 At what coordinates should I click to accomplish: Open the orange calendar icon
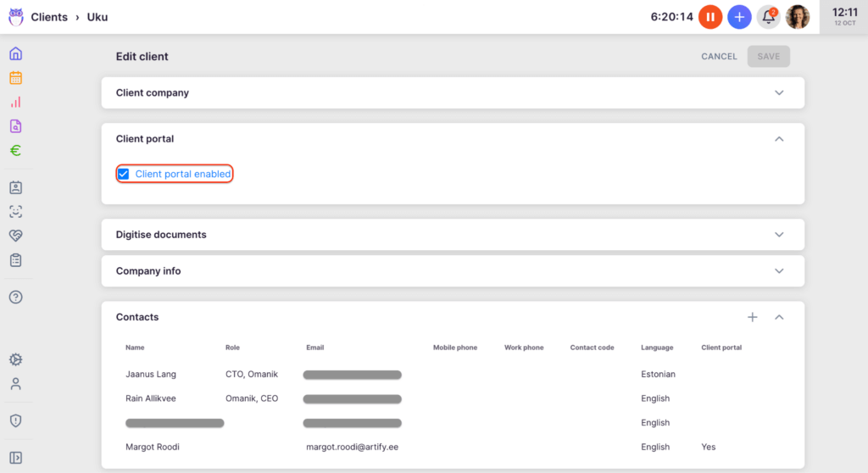click(x=15, y=78)
